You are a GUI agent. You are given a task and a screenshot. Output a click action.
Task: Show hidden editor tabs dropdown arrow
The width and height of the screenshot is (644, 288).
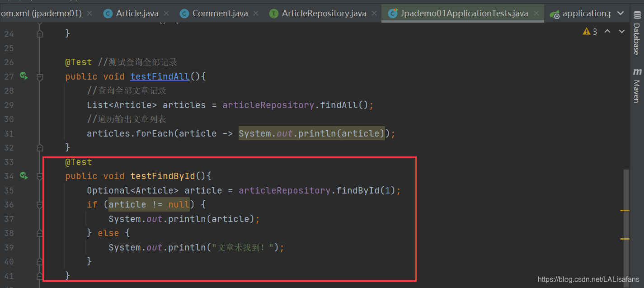(620, 14)
